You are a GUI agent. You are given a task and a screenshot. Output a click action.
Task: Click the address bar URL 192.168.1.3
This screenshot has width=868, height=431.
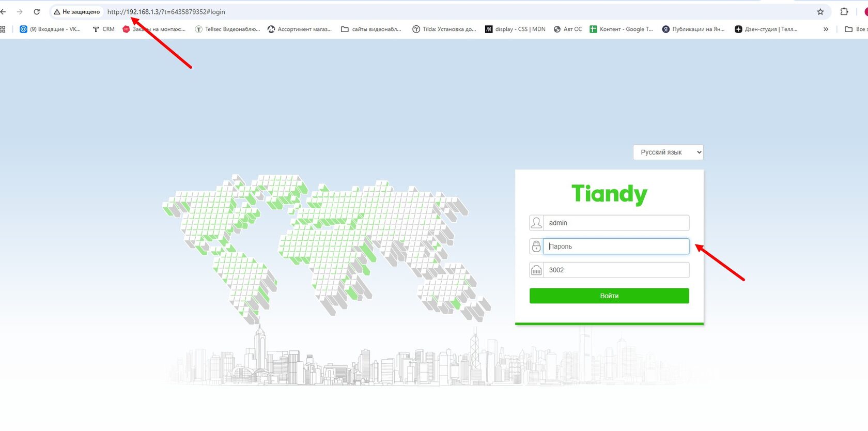pyautogui.click(x=166, y=11)
